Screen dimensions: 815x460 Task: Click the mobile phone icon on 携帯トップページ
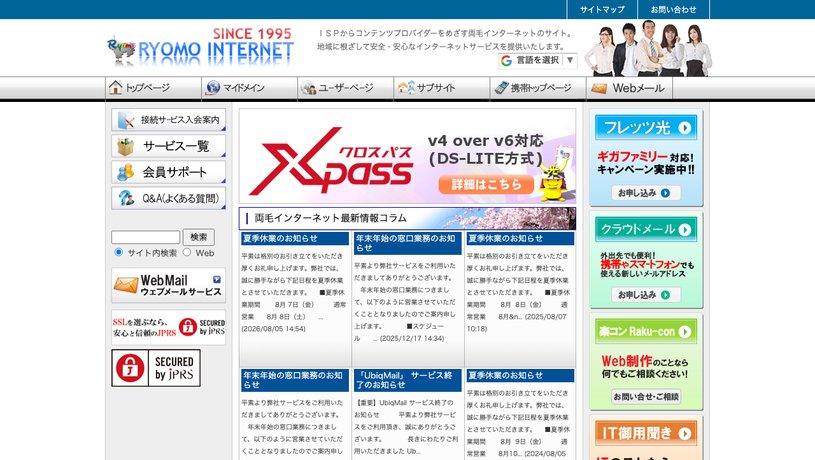pos(501,87)
